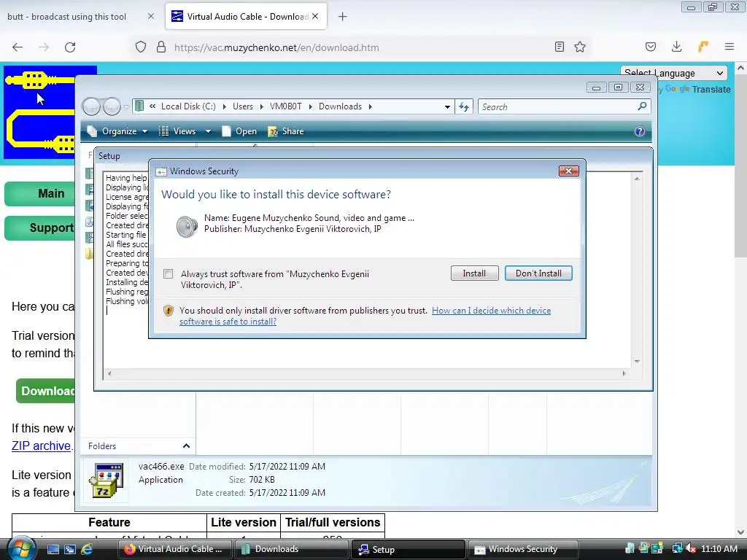
Task: Click the security shield warning icon
Action: click(x=169, y=311)
